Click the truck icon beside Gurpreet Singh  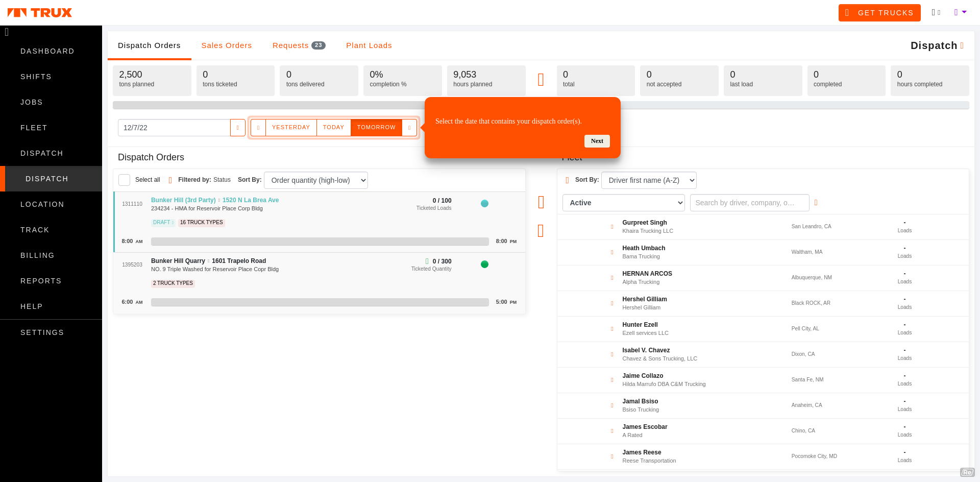612,226
